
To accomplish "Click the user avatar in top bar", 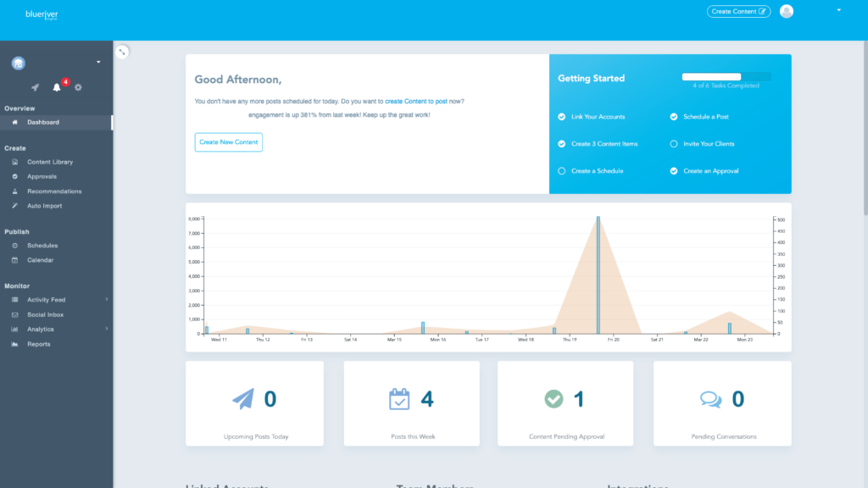I will point(787,11).
